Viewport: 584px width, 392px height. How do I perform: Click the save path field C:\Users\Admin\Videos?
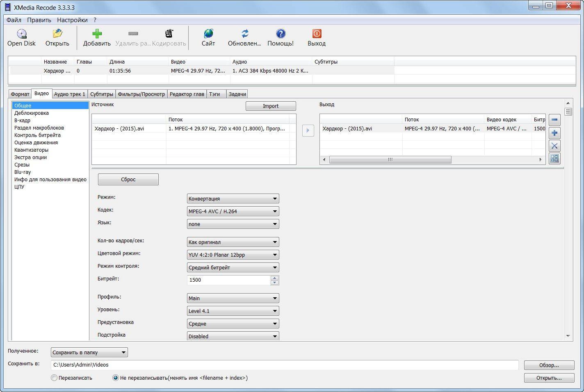[x=285, y=365]
